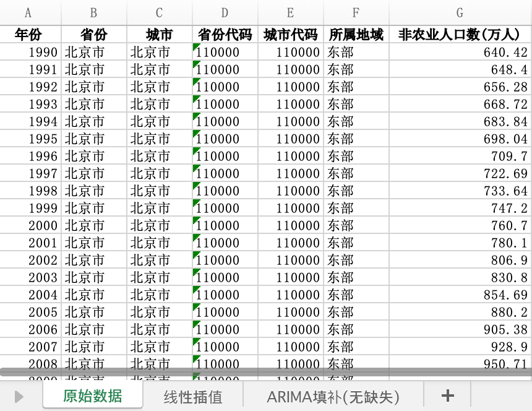The width and height of the screenshot is (532, 411).
Task: Select population value 640.42
Action: click(x=460, y=52)
